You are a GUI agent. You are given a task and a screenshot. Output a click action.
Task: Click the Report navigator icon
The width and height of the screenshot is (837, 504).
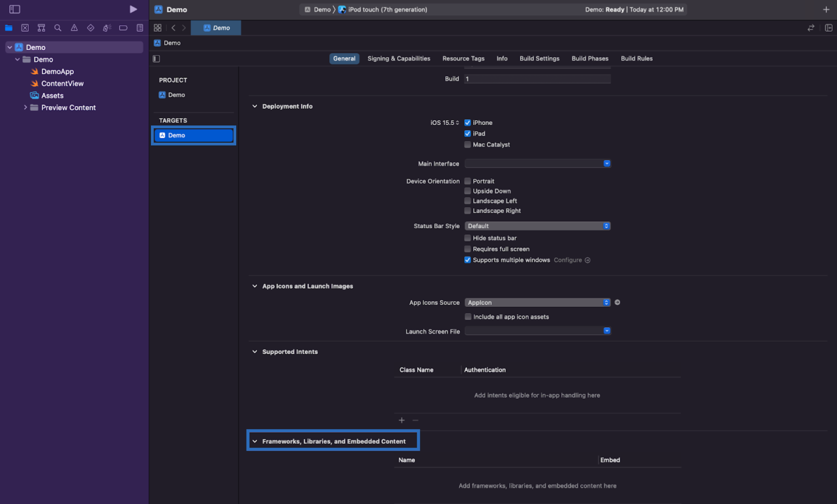coord(140,28)
